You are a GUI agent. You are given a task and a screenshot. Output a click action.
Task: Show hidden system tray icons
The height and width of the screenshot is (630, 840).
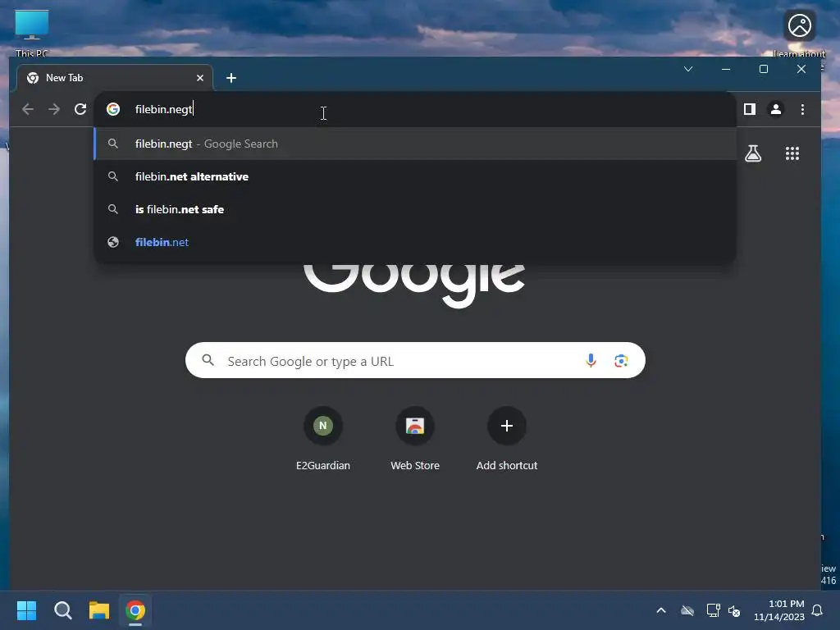[661, 610]
